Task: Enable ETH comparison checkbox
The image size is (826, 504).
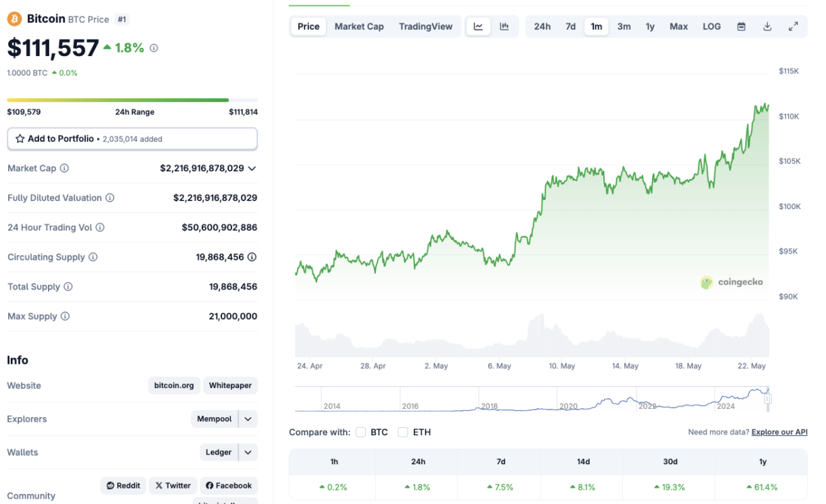Action: [402, 432]
